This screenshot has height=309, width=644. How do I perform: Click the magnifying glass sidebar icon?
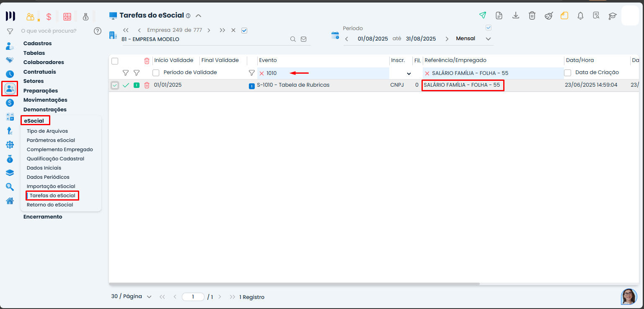(x=10, y=187)
